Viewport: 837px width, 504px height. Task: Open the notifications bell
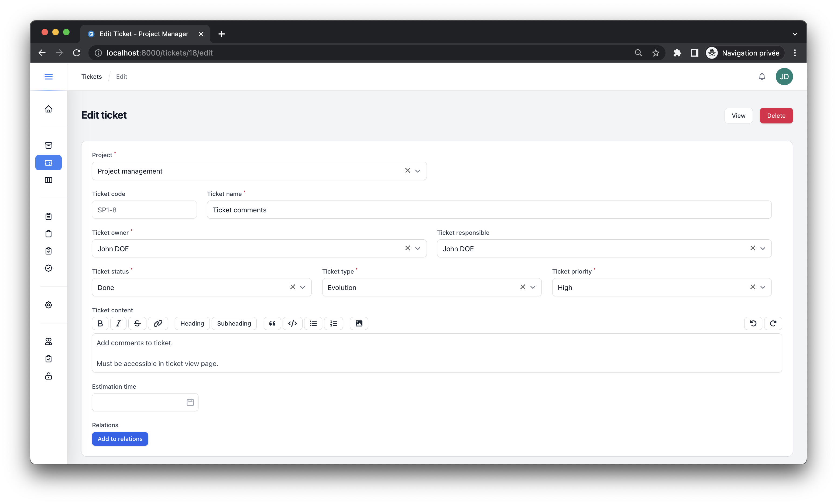pos(762,77)
